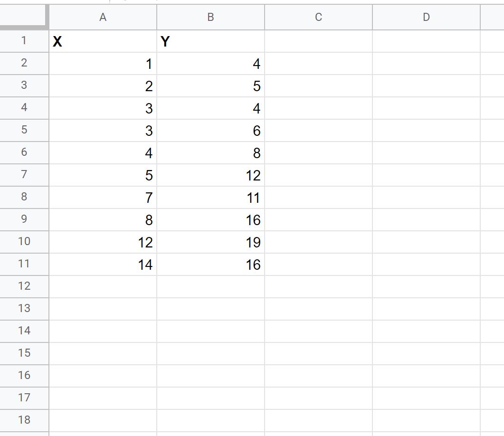Image resolution: width=504 pixels, height=436 pixels.
Task: Select column C header
Action: coord(318,17)
